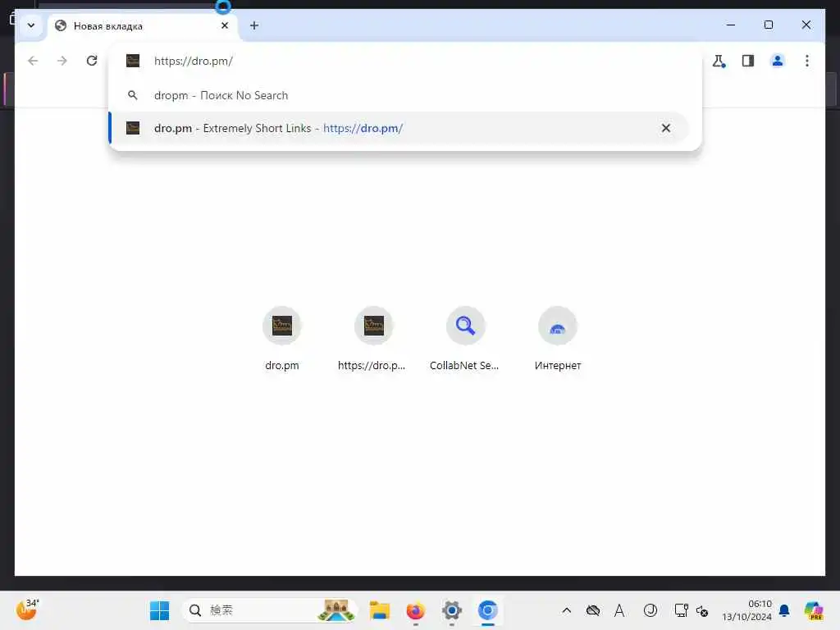
Task: Click the muted volume tray icon
Action: [x=702, y=610]
